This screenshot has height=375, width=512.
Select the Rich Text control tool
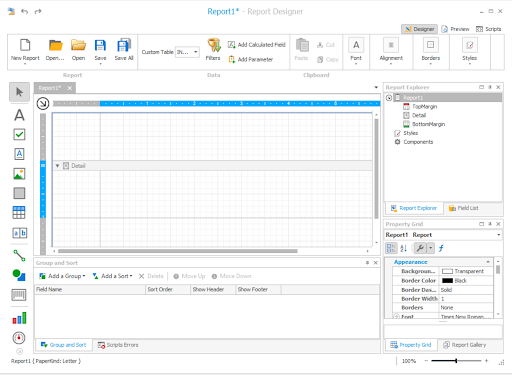[19, 154]
